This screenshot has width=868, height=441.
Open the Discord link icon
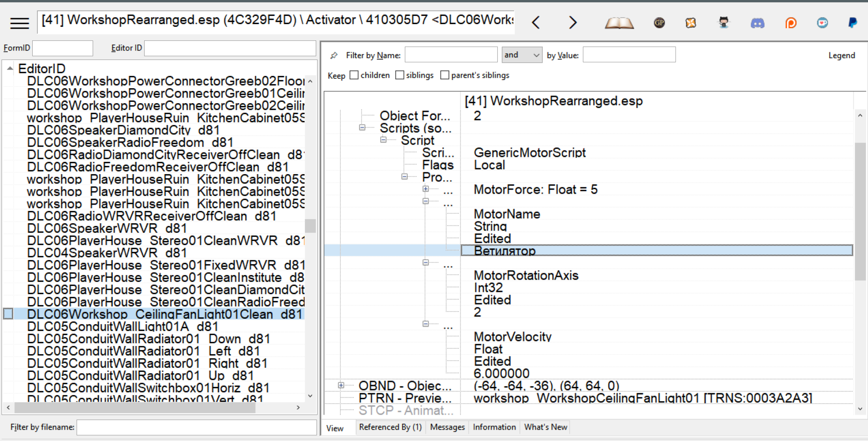(x=757, y=23)
